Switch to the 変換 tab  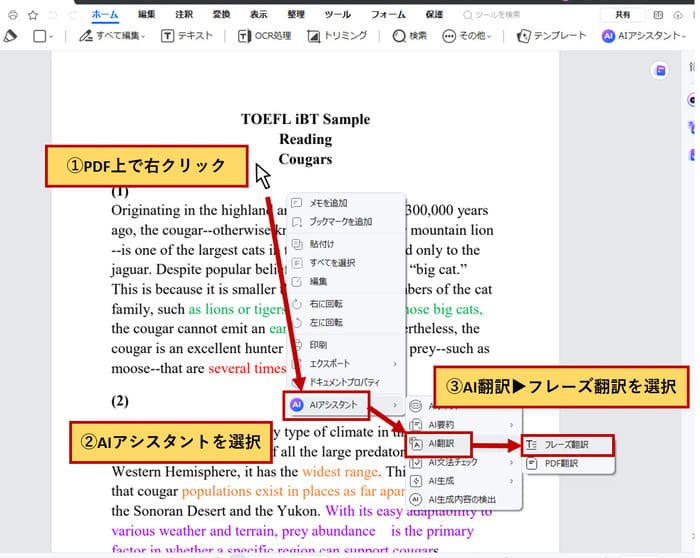tap(221, 14)
